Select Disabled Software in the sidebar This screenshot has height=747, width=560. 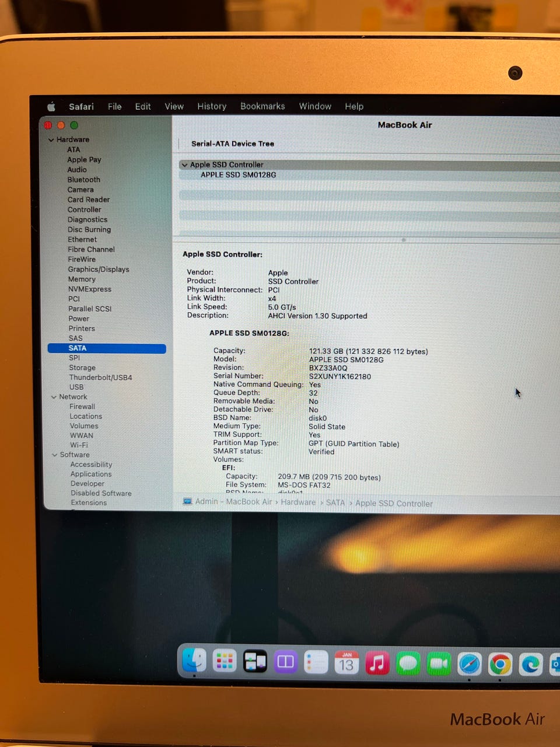(101, 493)
